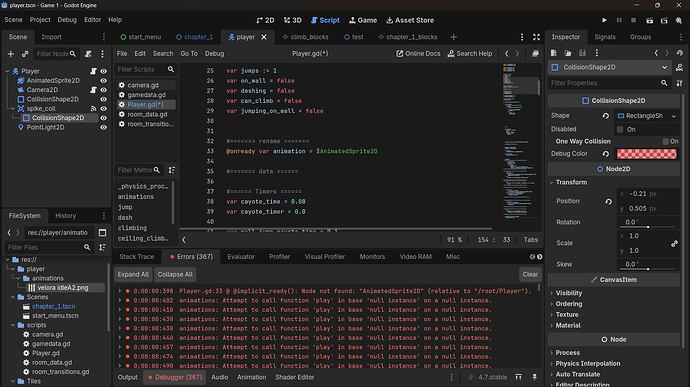Open the inspector property tools icon
This screenshot has height=387, width=690.
click(x=679, y=83)
